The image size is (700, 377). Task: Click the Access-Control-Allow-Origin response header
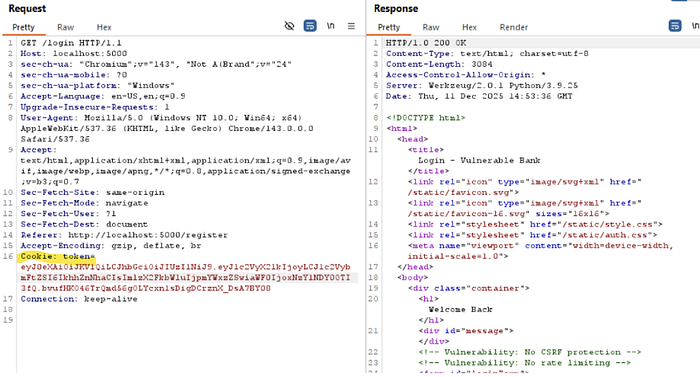pos(467,75)
